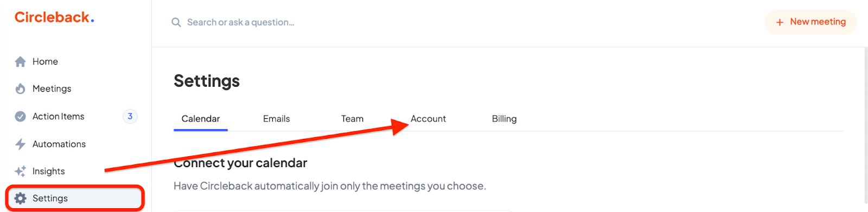868x212 pixels.
Task: Click the Action Items count badge
Action: 130,116
